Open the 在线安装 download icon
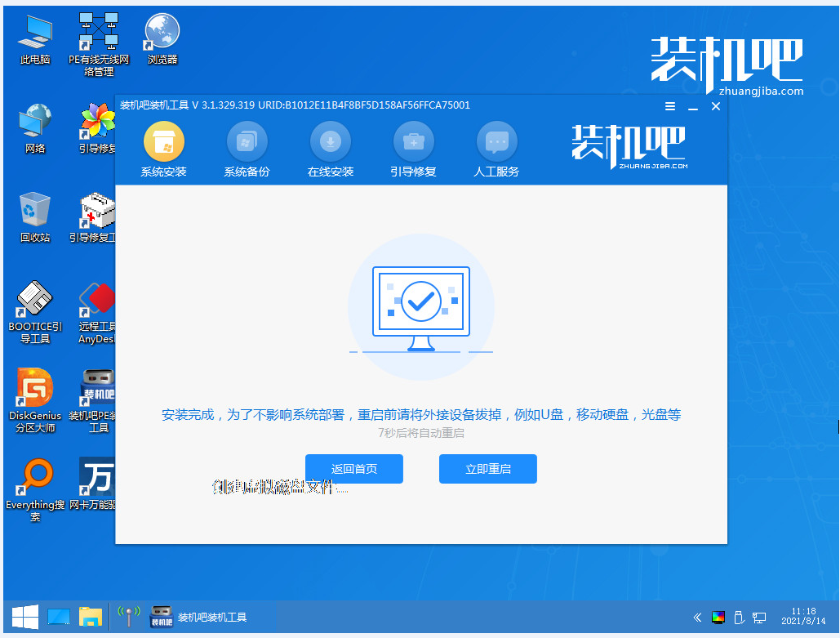The height and width of the screenshot is (638, 840). (x=331, y=141)
